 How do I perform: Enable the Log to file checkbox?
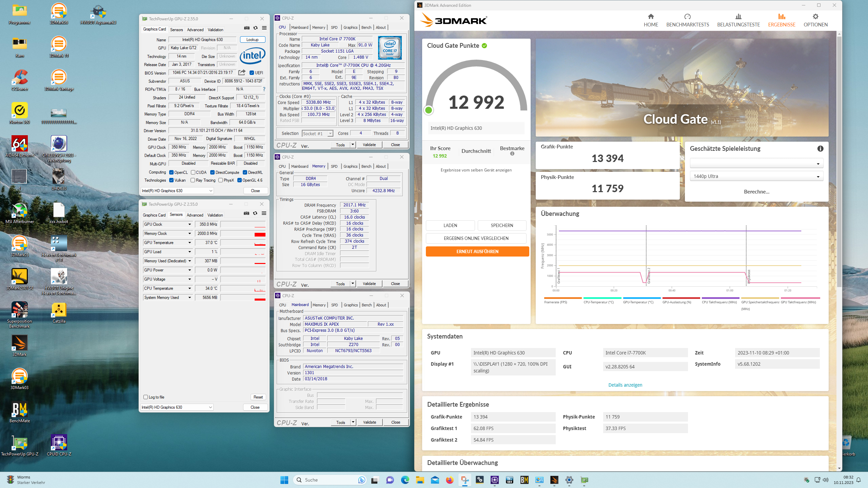point(146,397)
